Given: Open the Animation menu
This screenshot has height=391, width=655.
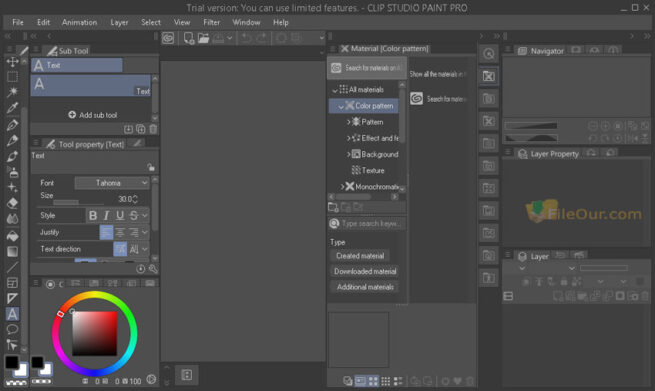Looking at the screenshot, I should coord(79,23).
